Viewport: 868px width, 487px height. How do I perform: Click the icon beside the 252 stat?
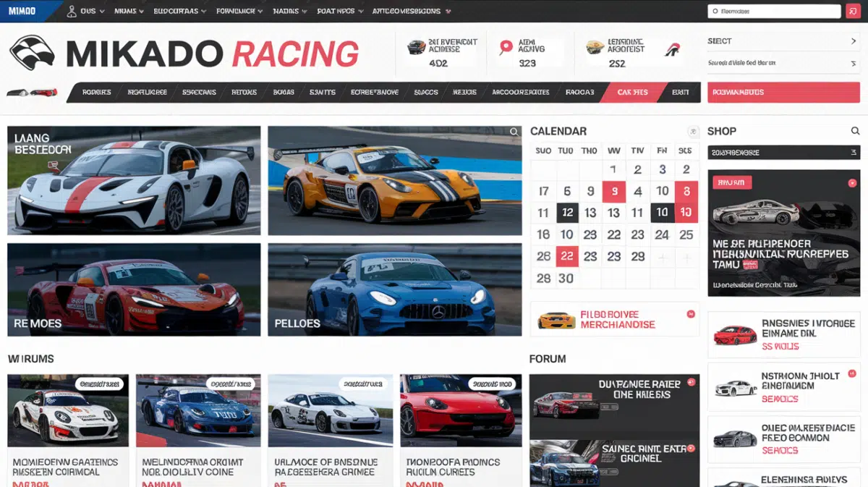(595, 48)
